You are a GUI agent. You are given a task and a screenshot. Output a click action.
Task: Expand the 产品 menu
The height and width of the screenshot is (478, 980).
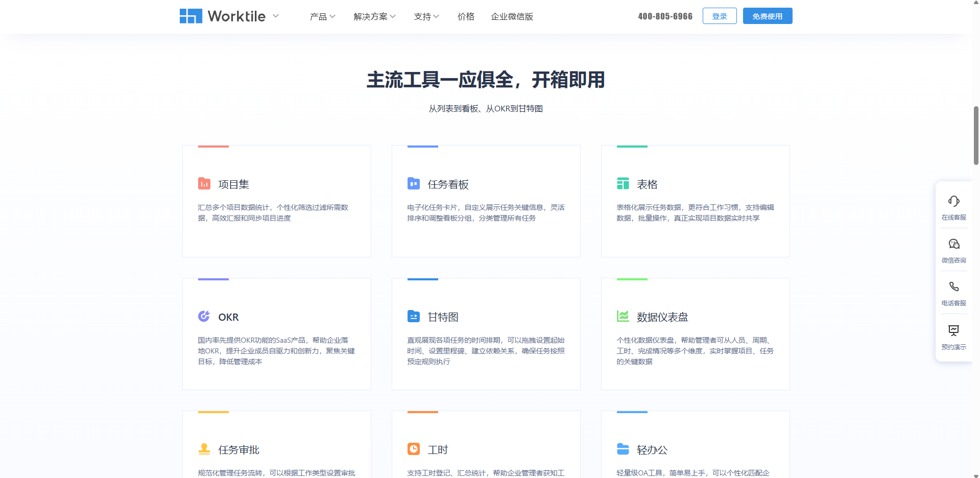[x=322, y=16]
